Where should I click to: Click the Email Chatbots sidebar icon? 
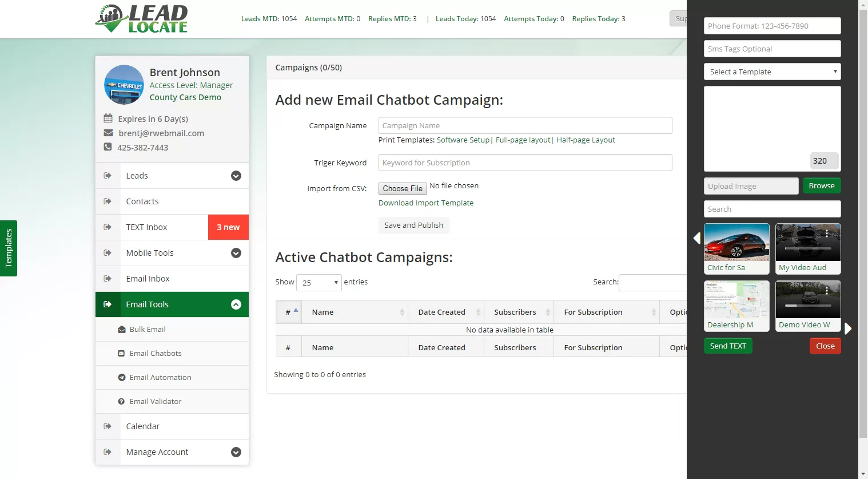click(121, 354)
